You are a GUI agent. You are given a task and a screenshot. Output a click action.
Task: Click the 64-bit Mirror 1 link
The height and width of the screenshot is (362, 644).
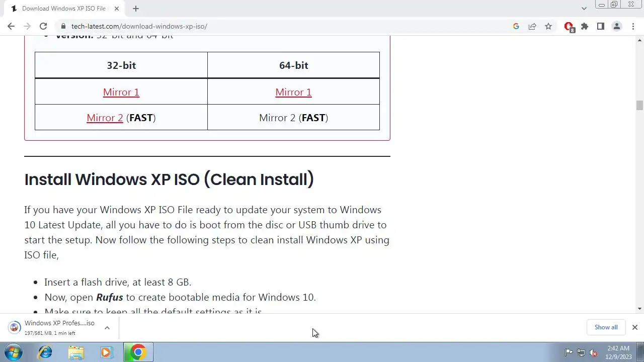coord(293,92)
